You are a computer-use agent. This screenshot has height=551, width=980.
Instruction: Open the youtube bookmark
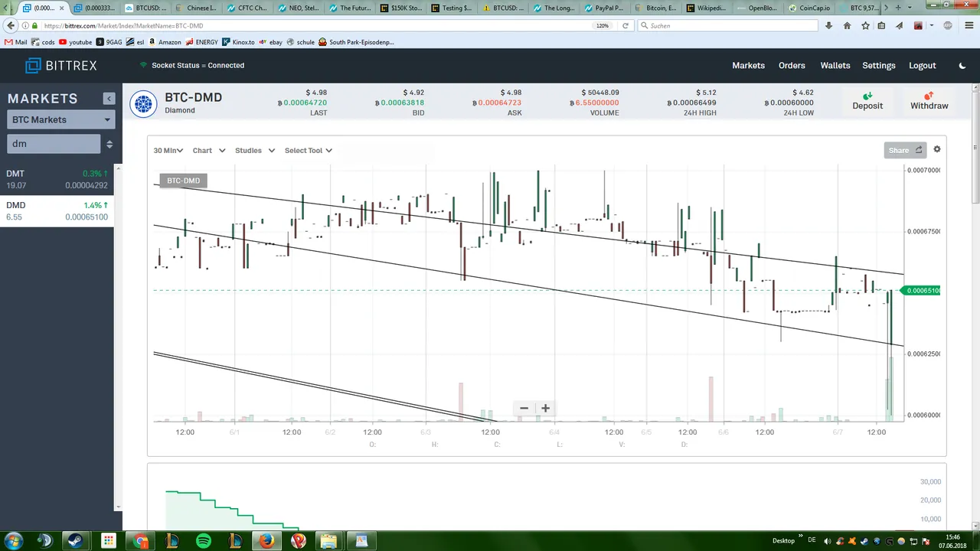tap(75, 42)
